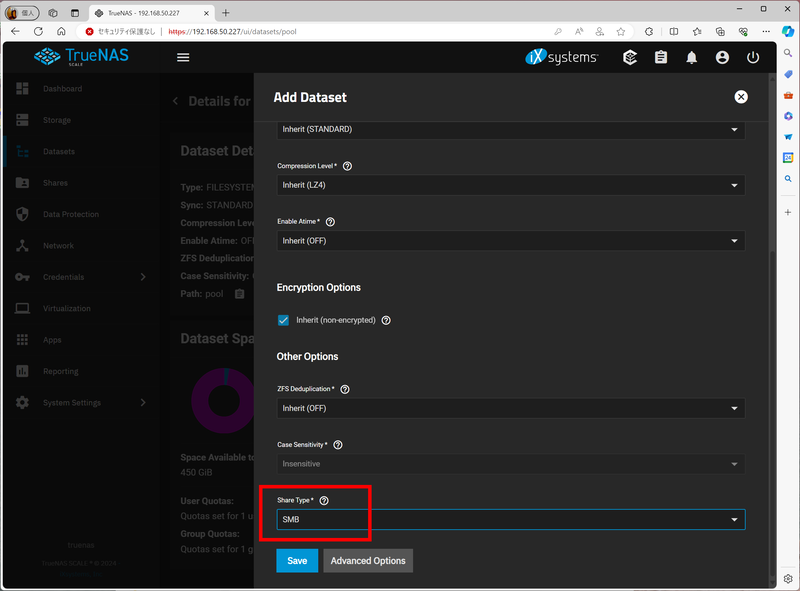Click the notifications bell icon
Image resolution: width=800 pixels, height=591 pixels.
click(x=691, y=57)
